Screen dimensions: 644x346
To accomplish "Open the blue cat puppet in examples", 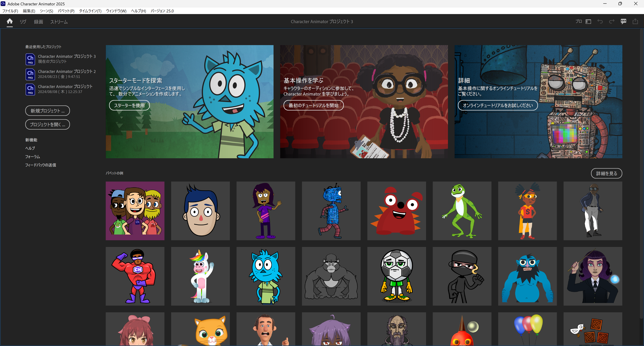I will coord(266,276).
